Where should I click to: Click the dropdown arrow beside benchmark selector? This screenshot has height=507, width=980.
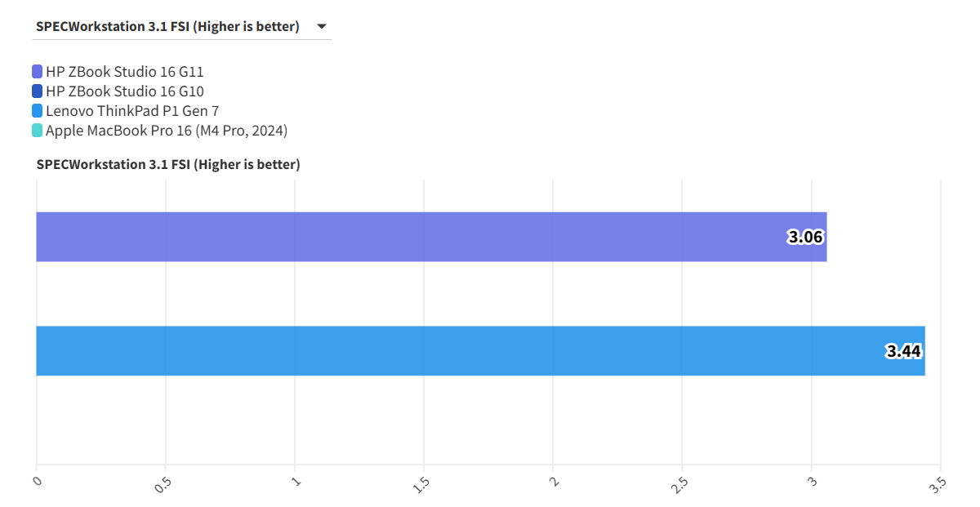tap(322, 27)
